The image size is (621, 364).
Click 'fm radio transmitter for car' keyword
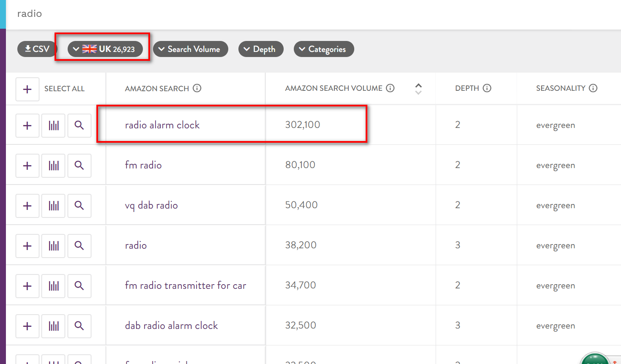click(x=186, y=285)
